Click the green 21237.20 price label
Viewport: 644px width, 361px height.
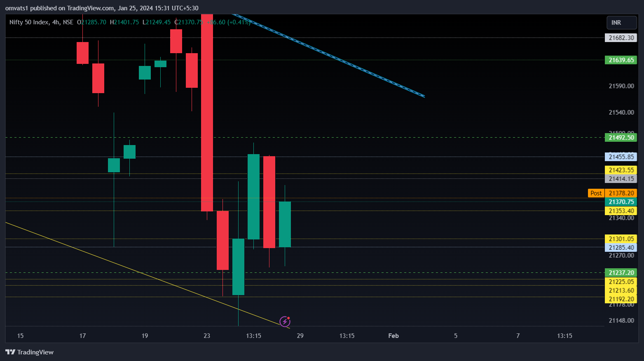(621, 273)
